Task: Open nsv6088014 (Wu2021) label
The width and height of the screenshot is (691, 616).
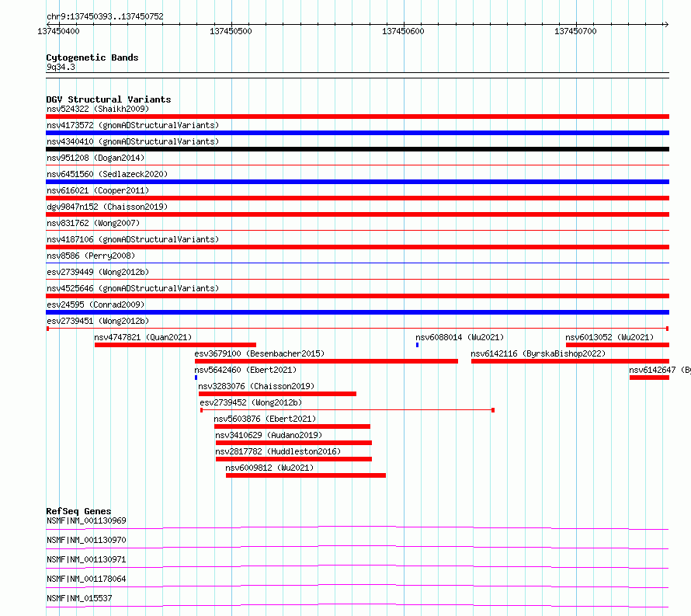Action: click(x=460, y=337)
